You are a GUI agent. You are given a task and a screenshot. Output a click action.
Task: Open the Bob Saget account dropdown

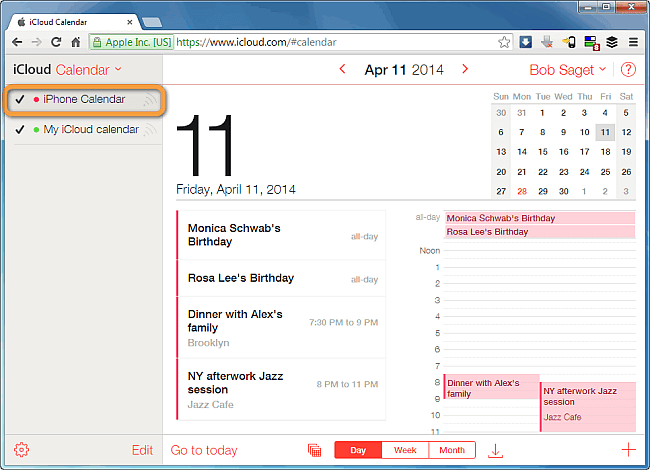[568, 70]
